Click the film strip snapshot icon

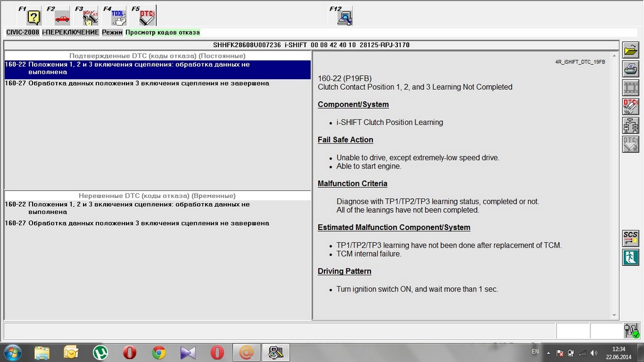tap(630, 88)
